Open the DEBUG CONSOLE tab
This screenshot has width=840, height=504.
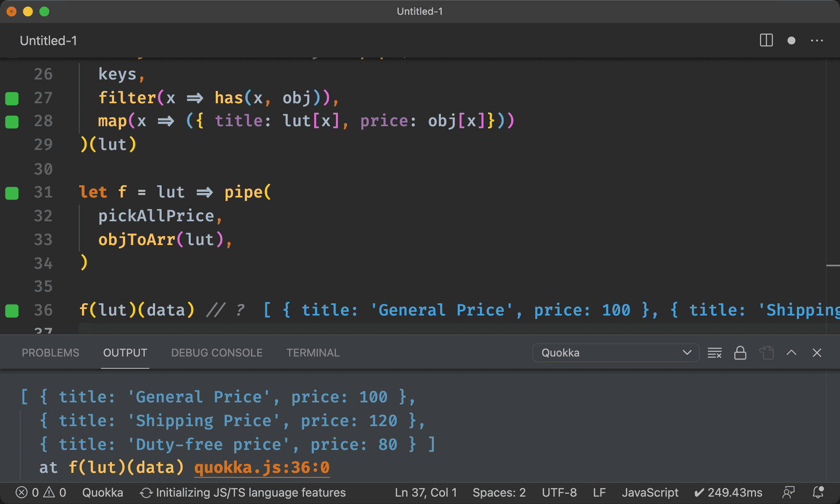pyautogui.click(x=217, y=353)
